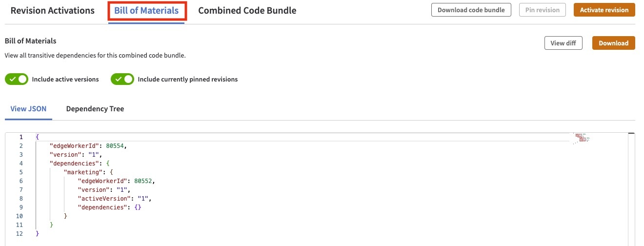The image size is (644, 246).
Task: Turn off Include currently pinned revisions
Action: (x=122, y=79)
